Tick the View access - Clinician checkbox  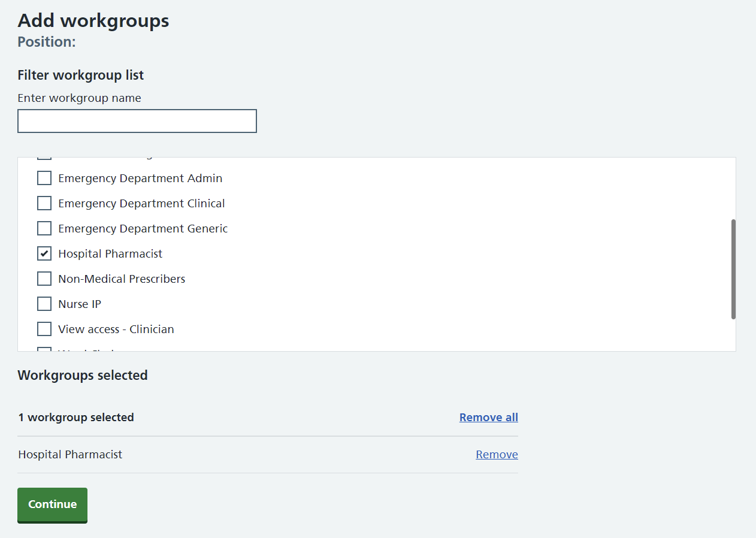coord(44,329)
